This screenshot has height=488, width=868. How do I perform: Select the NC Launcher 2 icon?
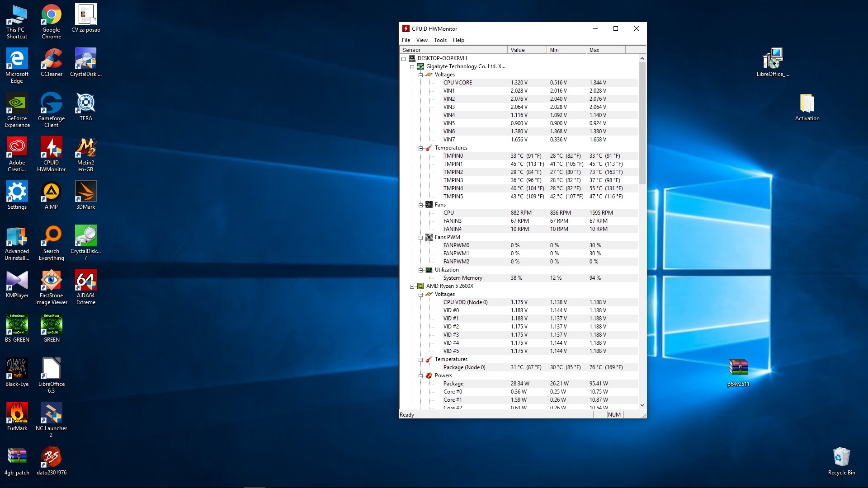pyautogui.click(x=51, y=420)
